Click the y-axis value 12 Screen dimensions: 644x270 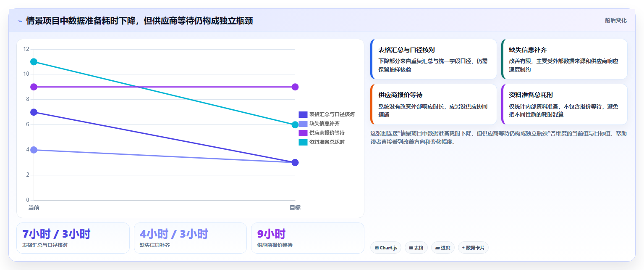(26, 49)
